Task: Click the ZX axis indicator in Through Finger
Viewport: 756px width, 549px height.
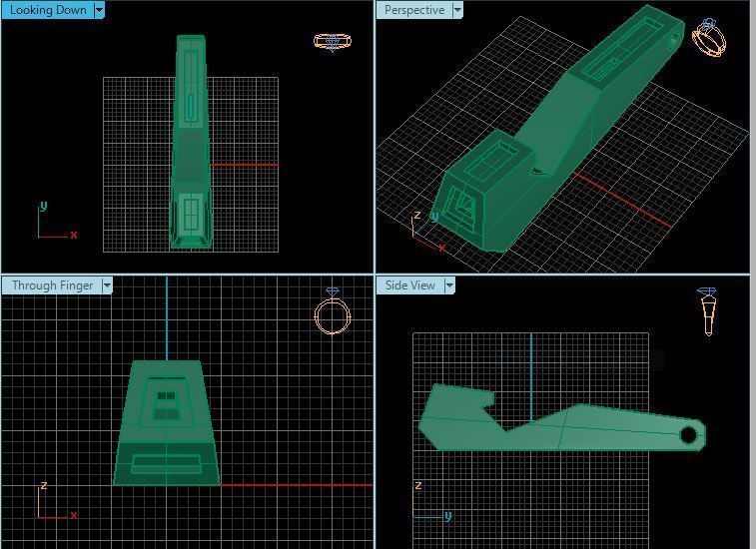Action: tap(57, 500)
